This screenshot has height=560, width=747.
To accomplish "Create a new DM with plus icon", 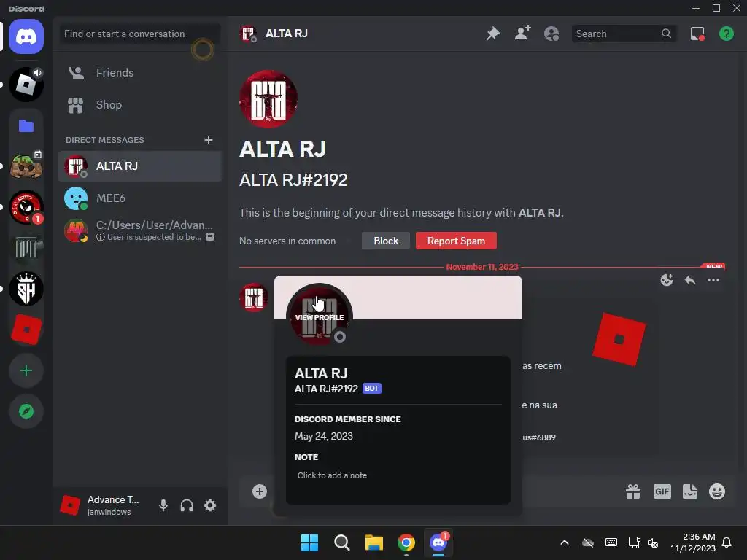I will tap(208, 140).
